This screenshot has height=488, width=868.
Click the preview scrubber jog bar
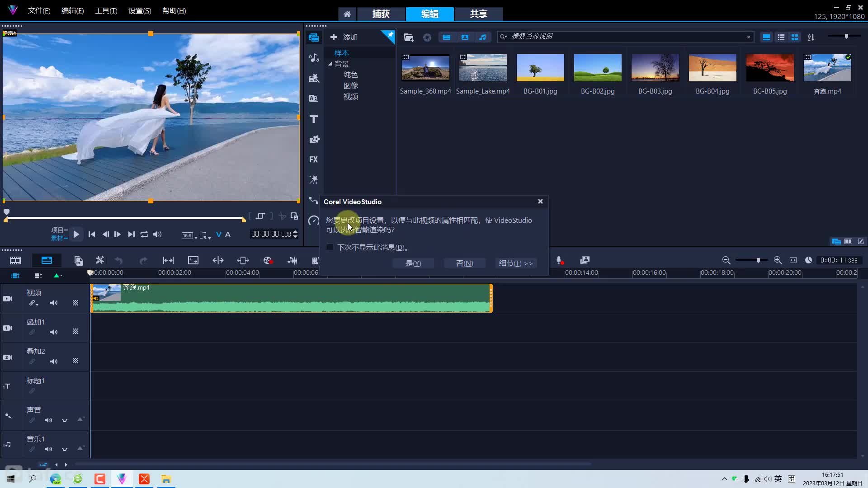[125, 219]
